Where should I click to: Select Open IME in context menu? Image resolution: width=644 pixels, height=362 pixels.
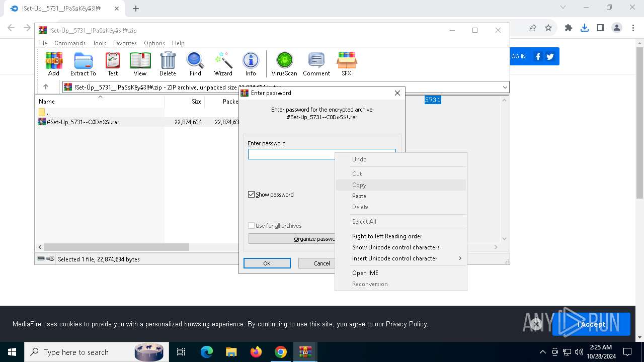(400, 273)
